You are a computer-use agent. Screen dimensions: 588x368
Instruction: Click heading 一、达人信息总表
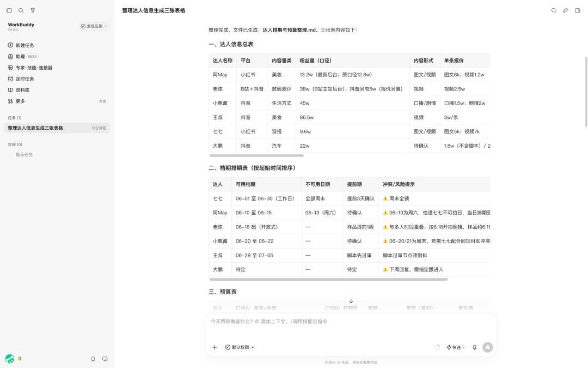coord(231,44)
